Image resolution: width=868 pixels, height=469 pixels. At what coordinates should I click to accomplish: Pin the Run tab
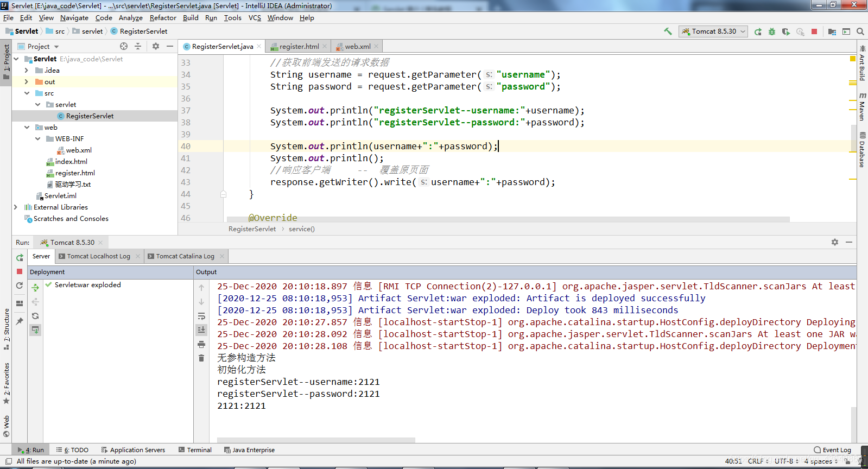pyautogui.click(x=20, y=321)
